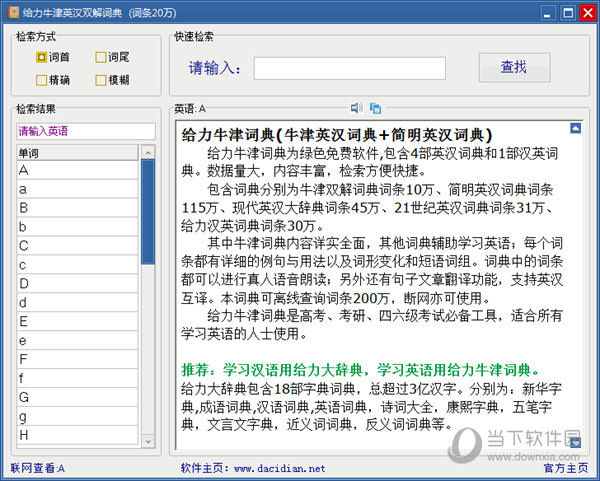Select uppercase D in word list
The image size is (600, 481).
pos(77,284)
